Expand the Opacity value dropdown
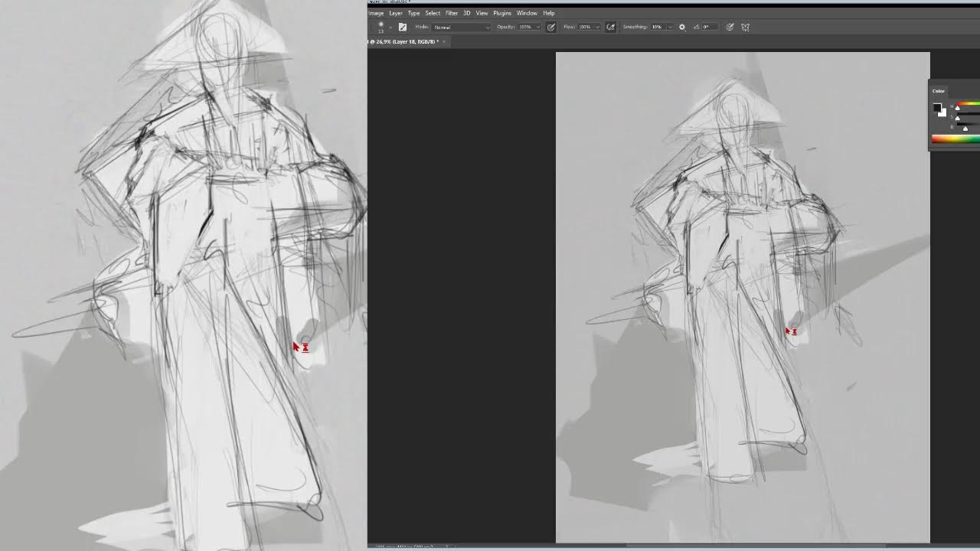The height and width of the screenshot is (551, 980). click(538, 27)
